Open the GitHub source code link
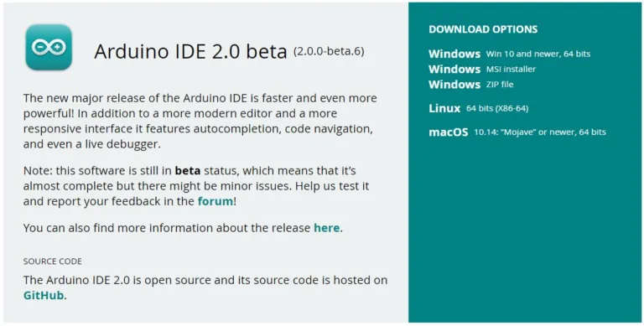This screenshot has width=644, height=326. click(x=44, y=296)
